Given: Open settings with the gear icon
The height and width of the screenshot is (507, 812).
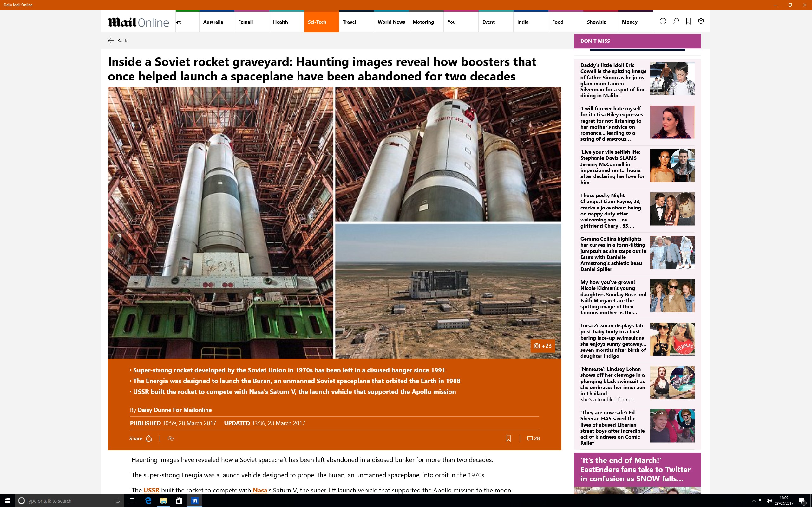Looking at the screenshot, I should [701, 21].
